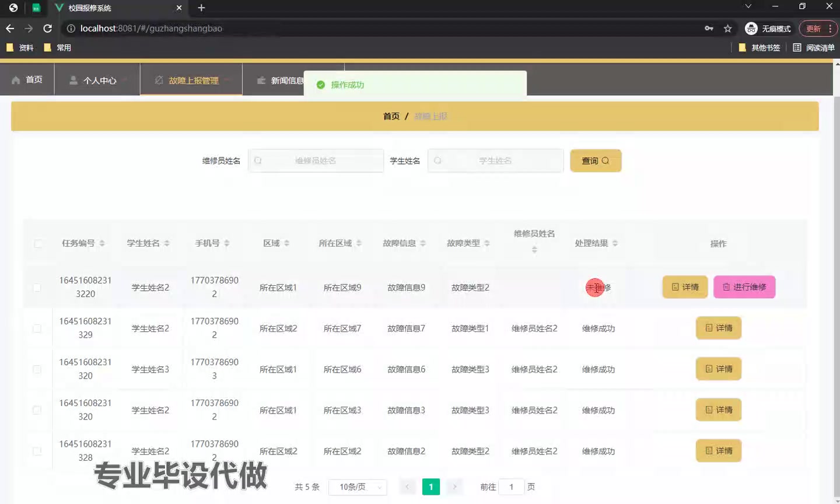This screenshot has width=840, height=504.
Task: Click 维修成功 in the 故障信息6 row
Action: (598, 369)
